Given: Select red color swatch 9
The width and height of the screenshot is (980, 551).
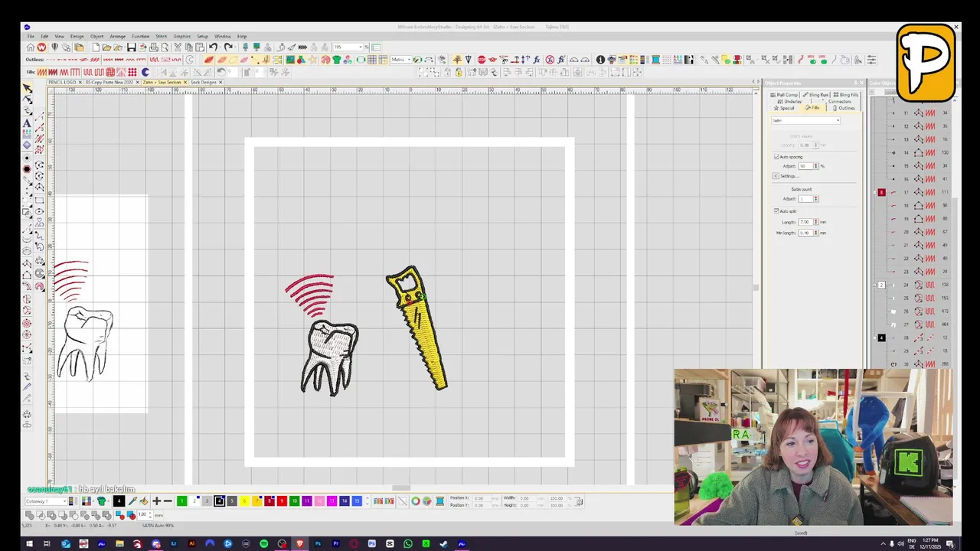Looking at the screenshot, I should 282,501.
